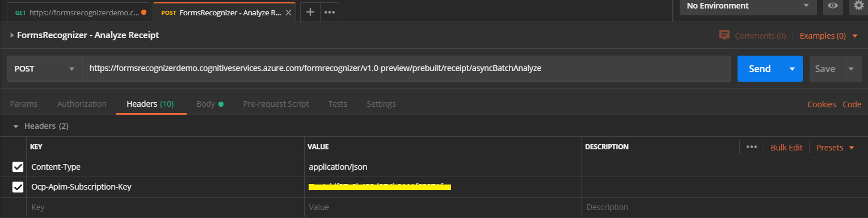Click the empty Value placeholder field
868x218 pixels.
(443, 207)
